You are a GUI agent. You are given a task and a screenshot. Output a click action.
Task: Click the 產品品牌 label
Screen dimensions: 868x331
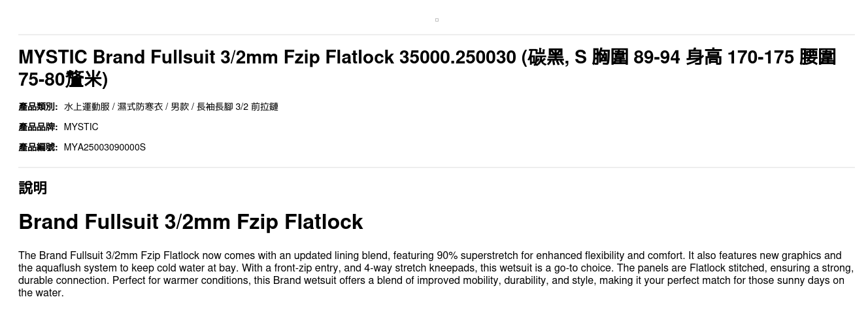pyautogui.click(x=38, y=127)
